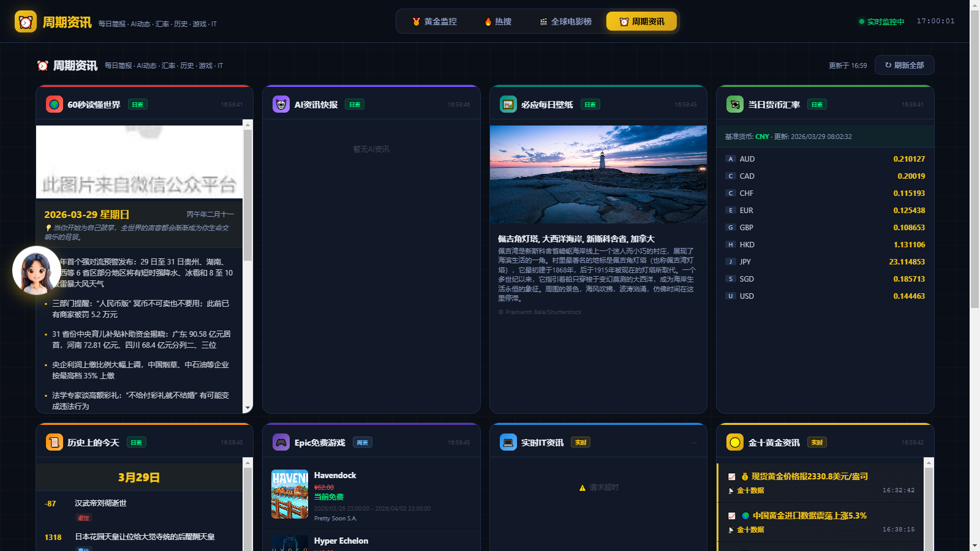Click the news item about 高额彩礼
980x551 pixels.
140,401
